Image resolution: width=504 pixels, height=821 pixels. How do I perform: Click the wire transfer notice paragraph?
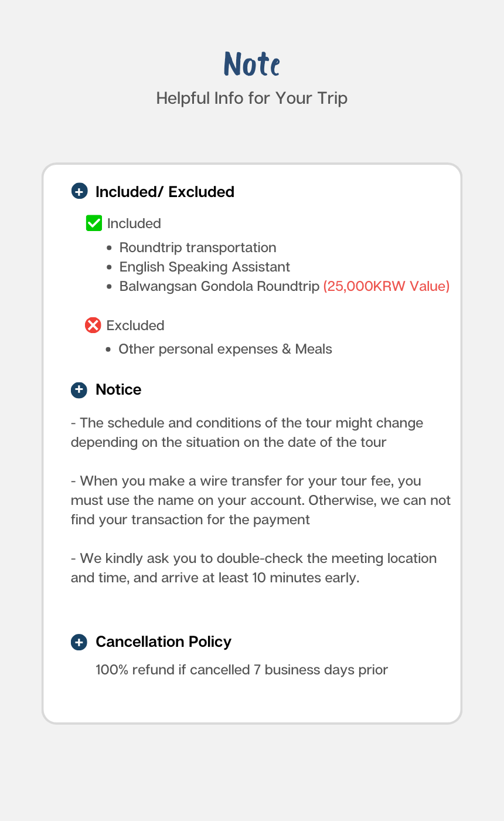coord(260,500)
